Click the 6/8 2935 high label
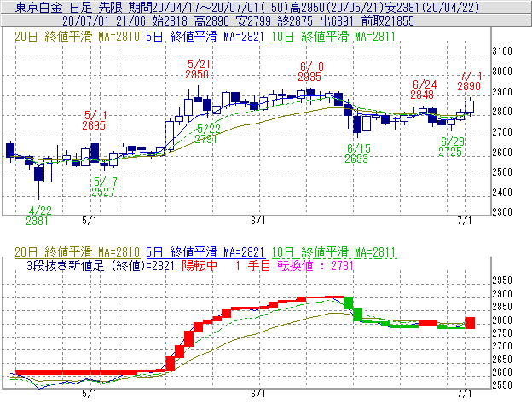This screenshot has width=532, height=404. click(310, 72)
